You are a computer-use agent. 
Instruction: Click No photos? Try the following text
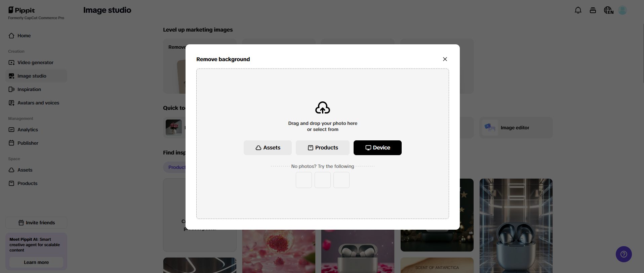click(323, 166)
